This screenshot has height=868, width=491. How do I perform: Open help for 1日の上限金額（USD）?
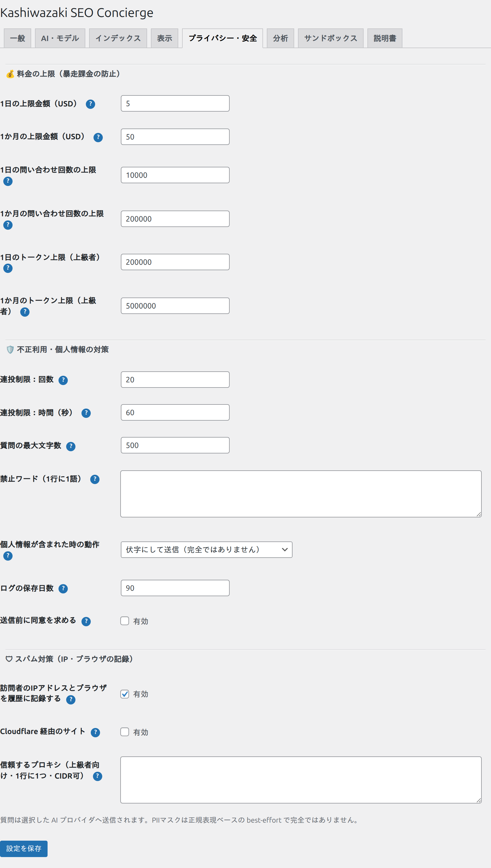tap(90, 104)
